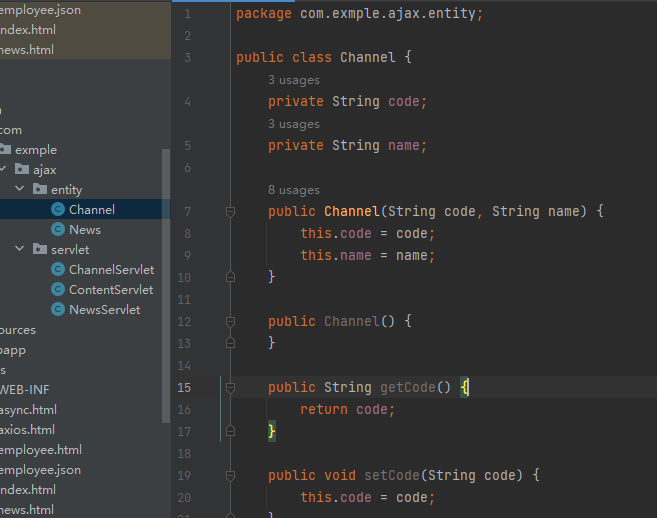Click "3 usages" hint above code field
This screenshot has width=657, height=518.
click(x=294, y=80)
